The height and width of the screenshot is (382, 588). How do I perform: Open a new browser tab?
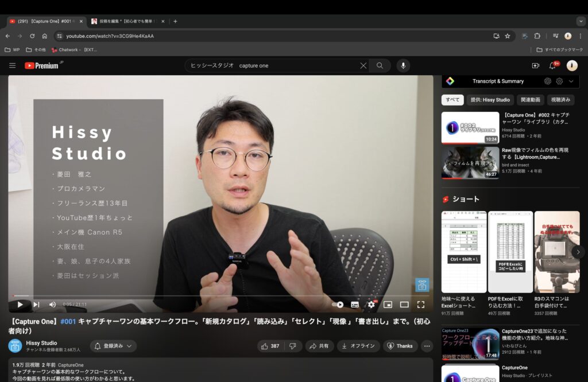click(x=175, y=21)
